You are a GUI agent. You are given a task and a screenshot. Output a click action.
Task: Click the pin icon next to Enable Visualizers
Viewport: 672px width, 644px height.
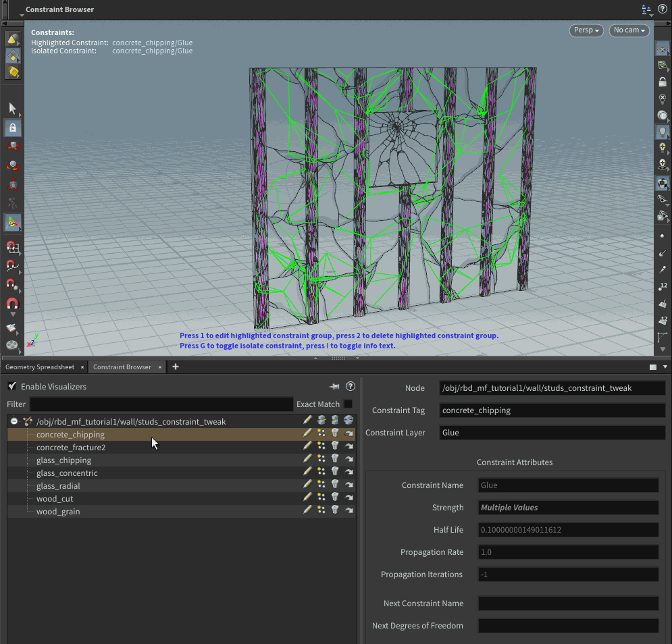point(334,387)
